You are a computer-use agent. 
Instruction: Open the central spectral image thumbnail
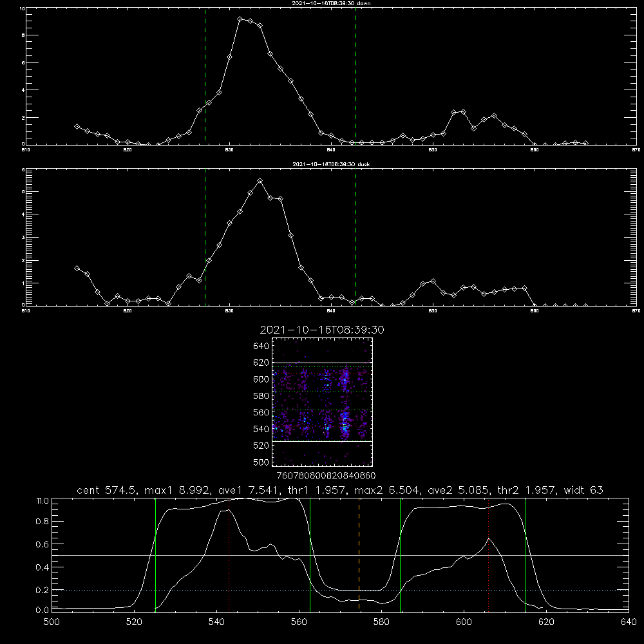323,402
